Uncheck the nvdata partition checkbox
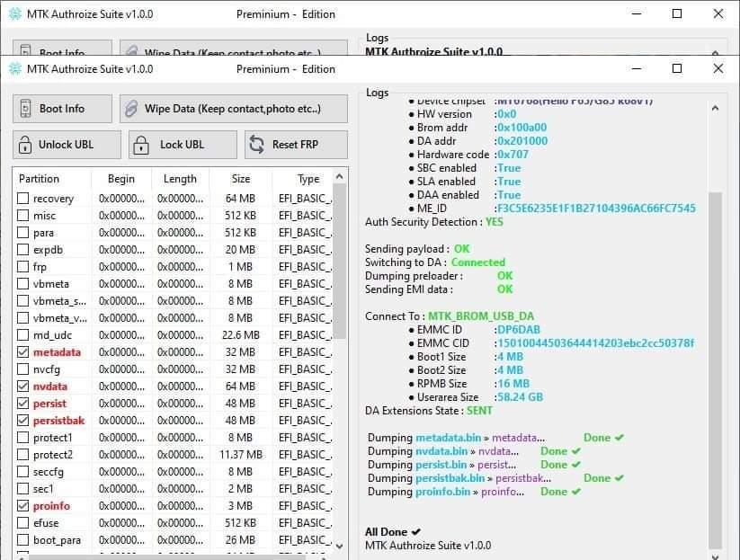Image resolution: width=740 pixels, height=560 pixels. (x=22, y=386)
